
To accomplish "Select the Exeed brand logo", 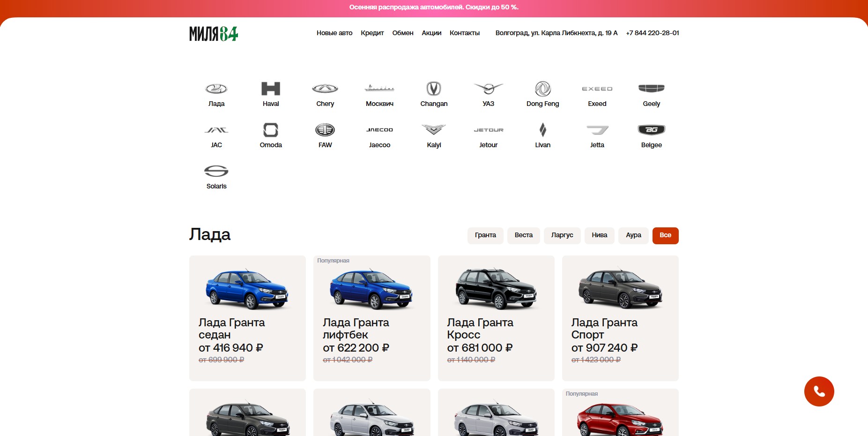I will pyautogui.click(x=597, y=89).
